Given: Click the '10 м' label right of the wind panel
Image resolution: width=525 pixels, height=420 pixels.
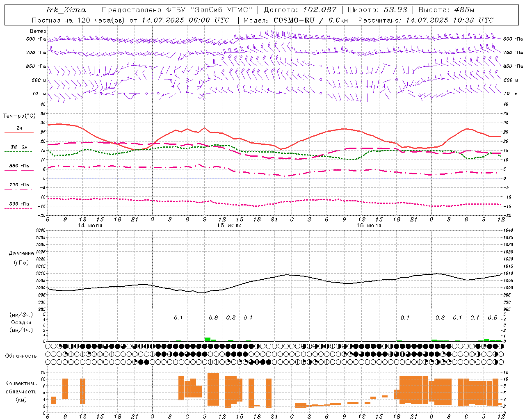Looking at the screenshot, I should pyautogui.click(x=511, y=94).
